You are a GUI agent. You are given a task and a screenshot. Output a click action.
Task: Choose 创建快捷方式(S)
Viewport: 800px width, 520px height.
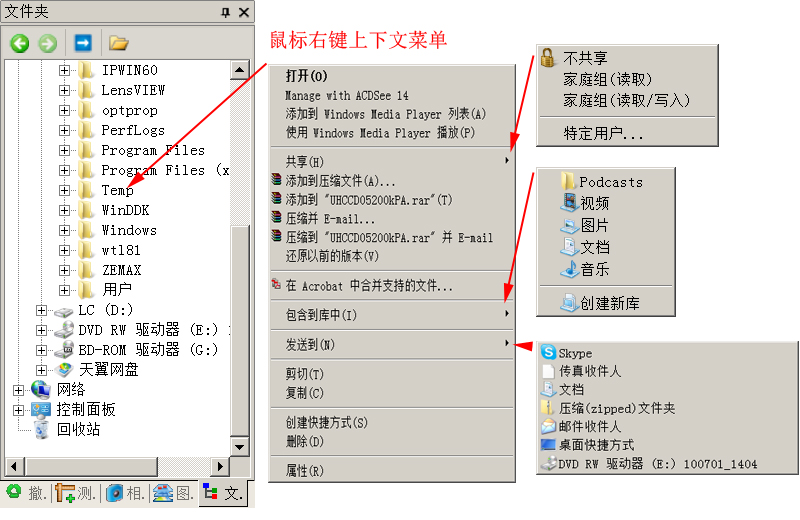coord(392,423)
